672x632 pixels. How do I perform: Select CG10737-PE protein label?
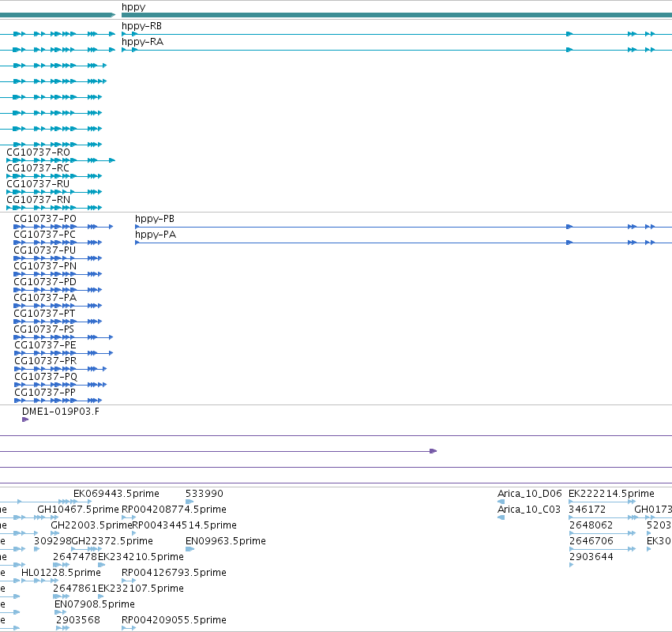coord(45,345)
